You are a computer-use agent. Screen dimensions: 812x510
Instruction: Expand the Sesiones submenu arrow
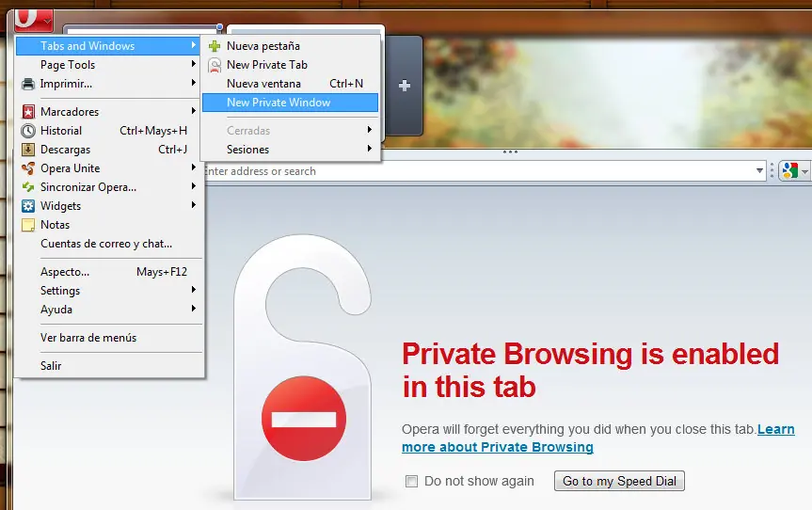click(369, 149)
